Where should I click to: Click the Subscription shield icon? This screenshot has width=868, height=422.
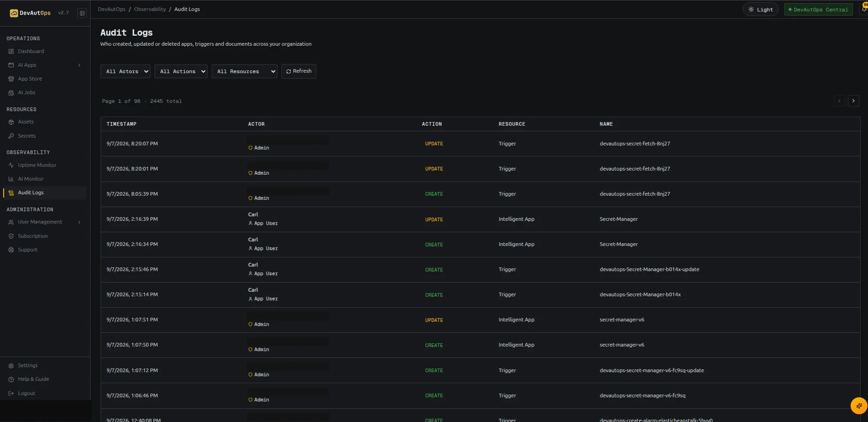[x=11, y=236]
